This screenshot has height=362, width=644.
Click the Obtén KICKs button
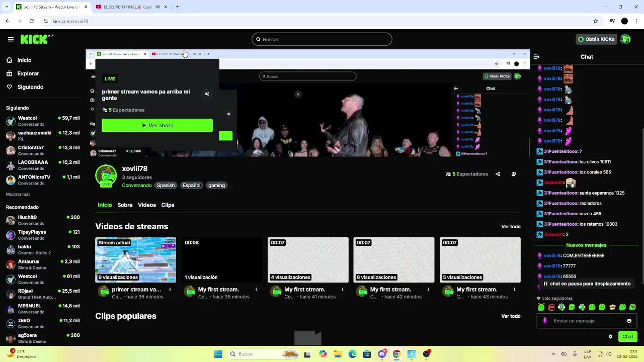point(596,39)
